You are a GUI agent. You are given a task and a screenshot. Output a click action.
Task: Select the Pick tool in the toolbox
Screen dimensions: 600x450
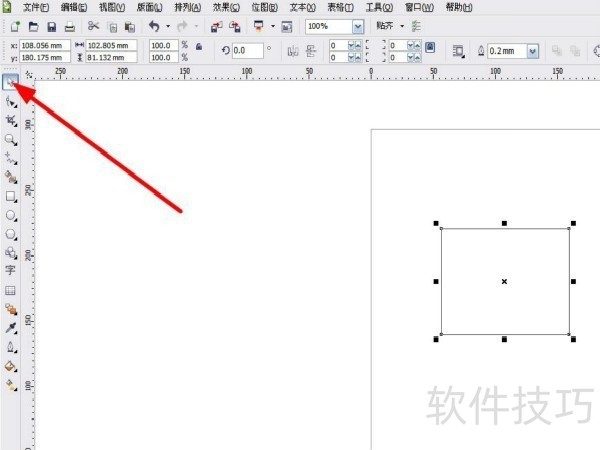[10, 82]
